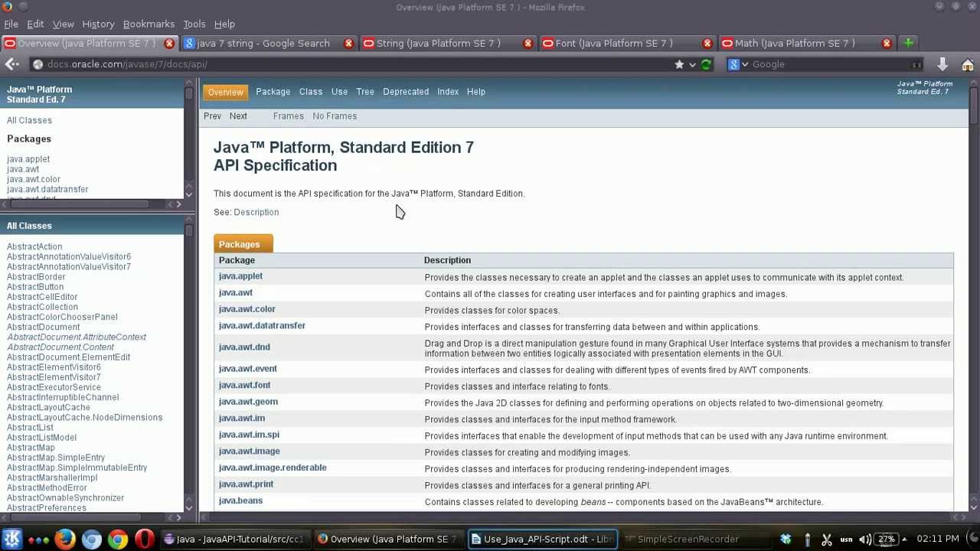Switch to Use_Java_API-Script.odt taskbar window
This screenshot has width=980, height=551.
point(542,540)
